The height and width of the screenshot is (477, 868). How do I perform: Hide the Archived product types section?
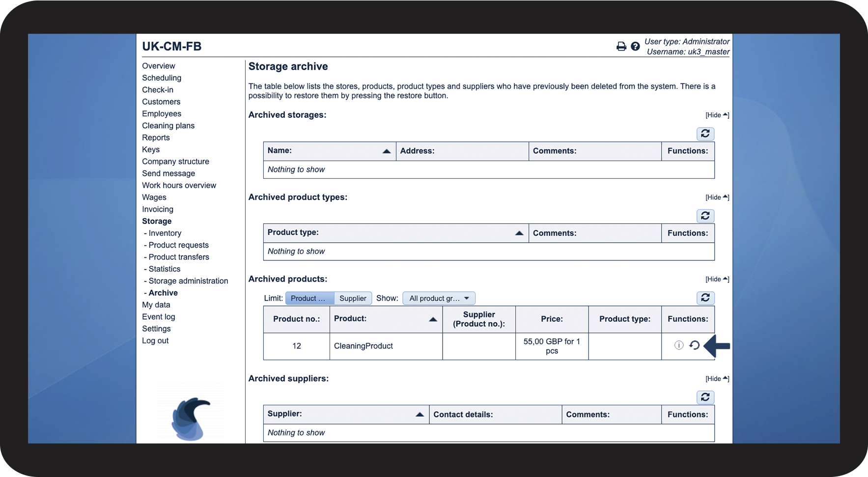(717, 197)
